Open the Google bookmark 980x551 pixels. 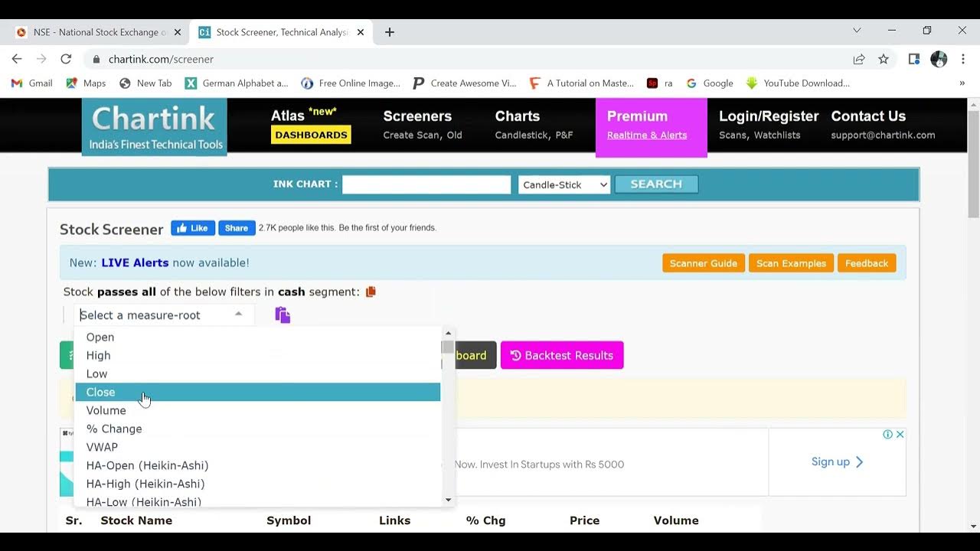coord(710,83)
